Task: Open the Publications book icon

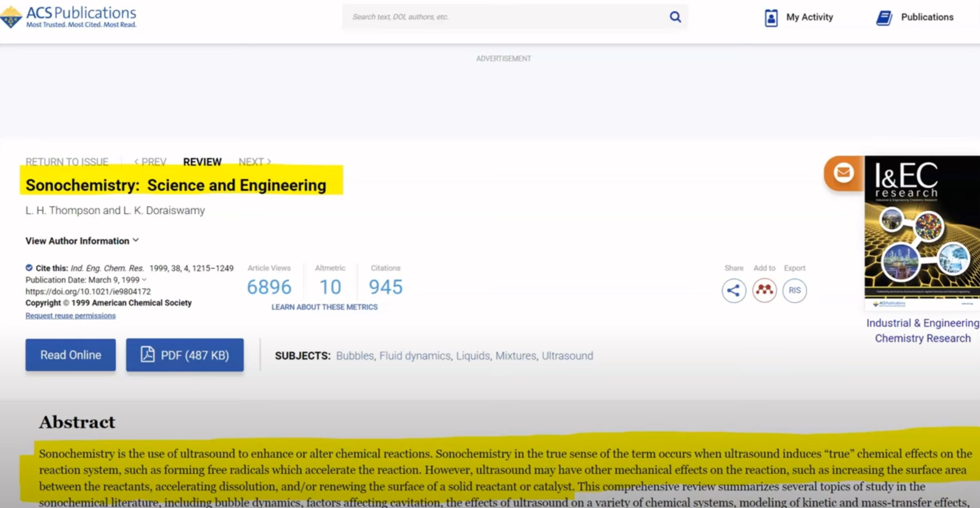Action: (884, 17)
